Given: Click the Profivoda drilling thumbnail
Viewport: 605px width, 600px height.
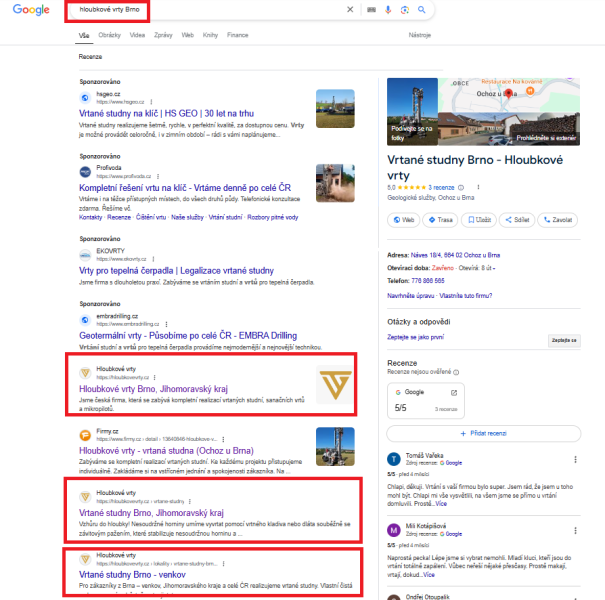Looking at the screenshot, I should [335, 183].
